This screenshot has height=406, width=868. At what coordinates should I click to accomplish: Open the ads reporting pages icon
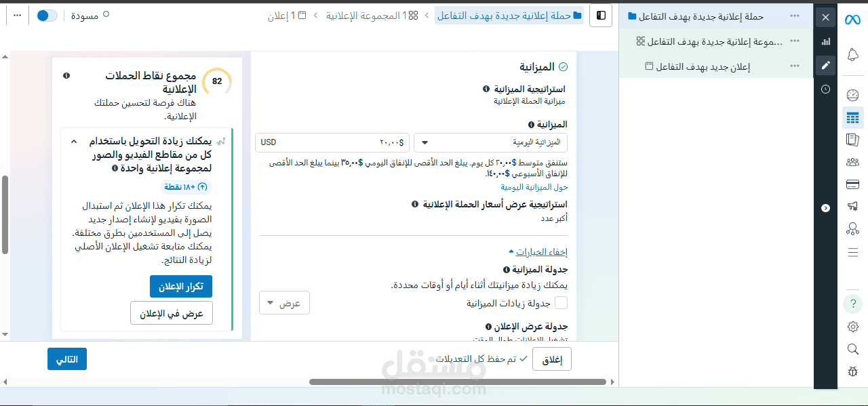pos(852,140)
